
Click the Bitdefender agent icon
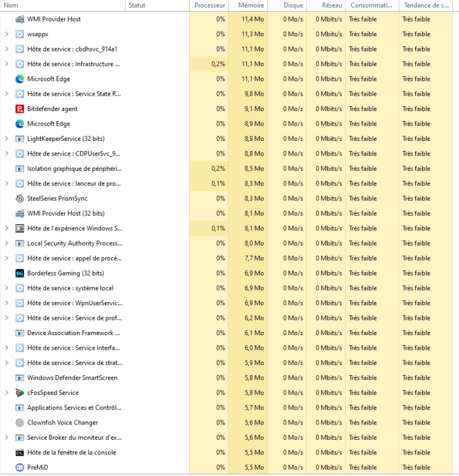[x=20, y=109]
